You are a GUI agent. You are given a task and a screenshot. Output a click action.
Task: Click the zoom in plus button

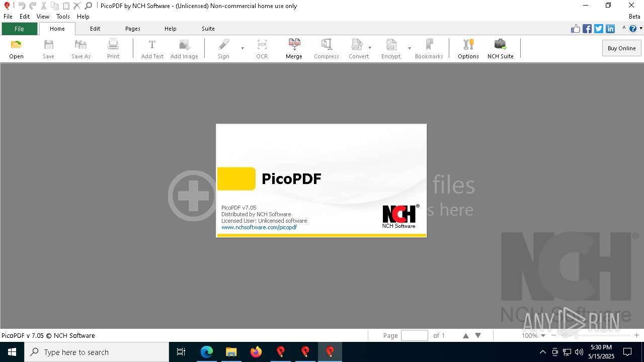[636, 335]
